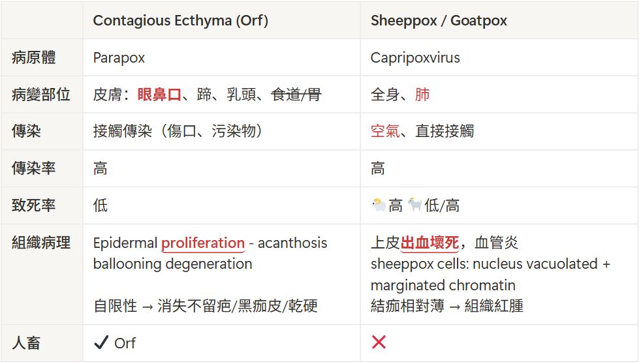Viewport: 641px width, 364px height.
Task: Click the goat emoji in the mortality row
Action: [x=414, y=206]
